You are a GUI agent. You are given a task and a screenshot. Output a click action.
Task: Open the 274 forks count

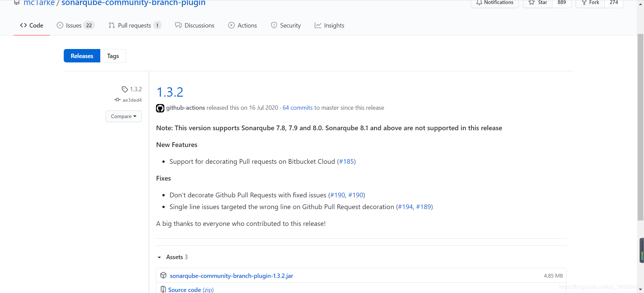[614, 3]
